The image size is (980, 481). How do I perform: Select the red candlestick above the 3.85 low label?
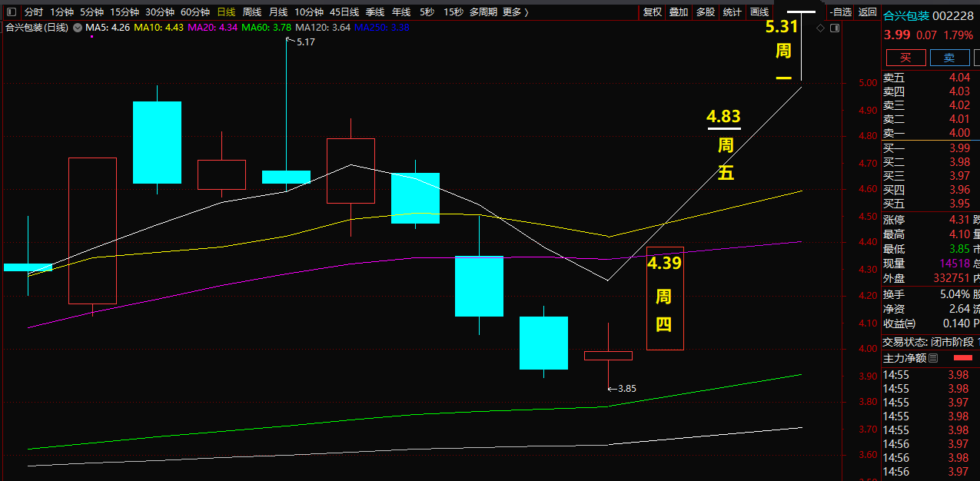608,355
